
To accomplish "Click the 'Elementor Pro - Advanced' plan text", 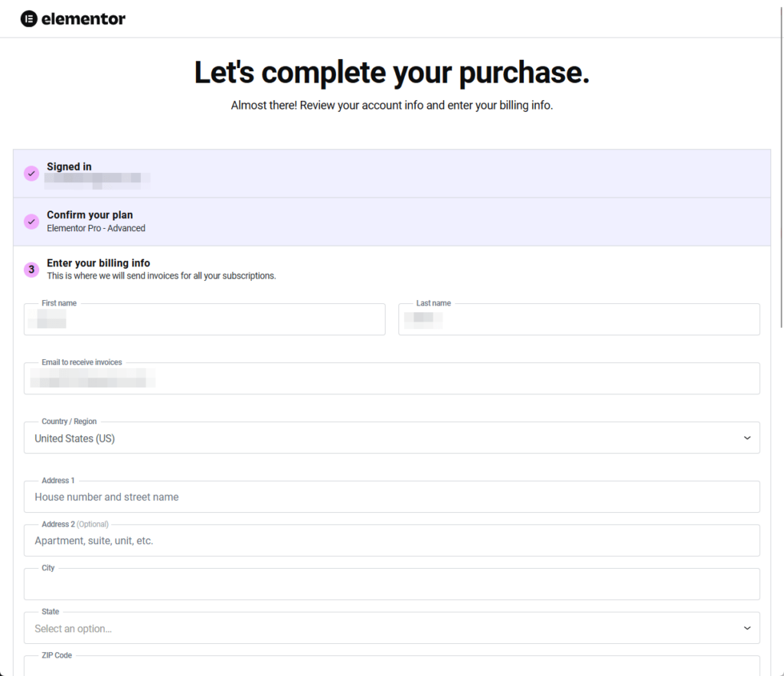I will [96, 228].
